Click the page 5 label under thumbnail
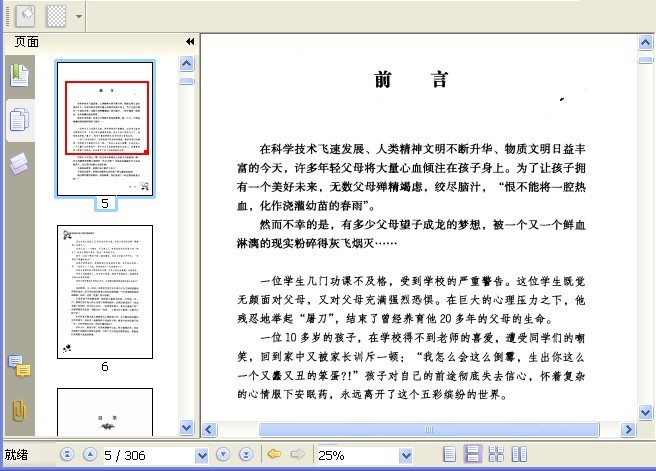The height and width of the screenshot is (471, 656). 105,204
